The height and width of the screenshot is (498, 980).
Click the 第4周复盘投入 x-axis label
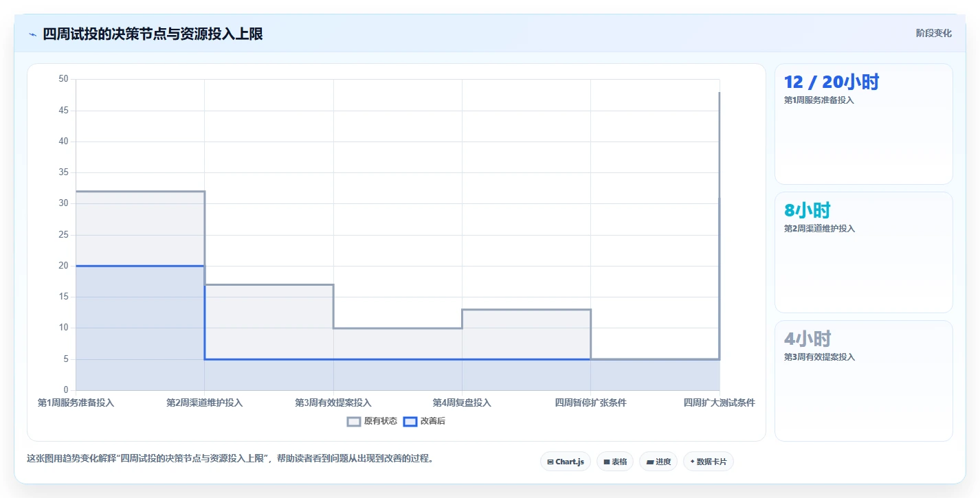[462, 403]
